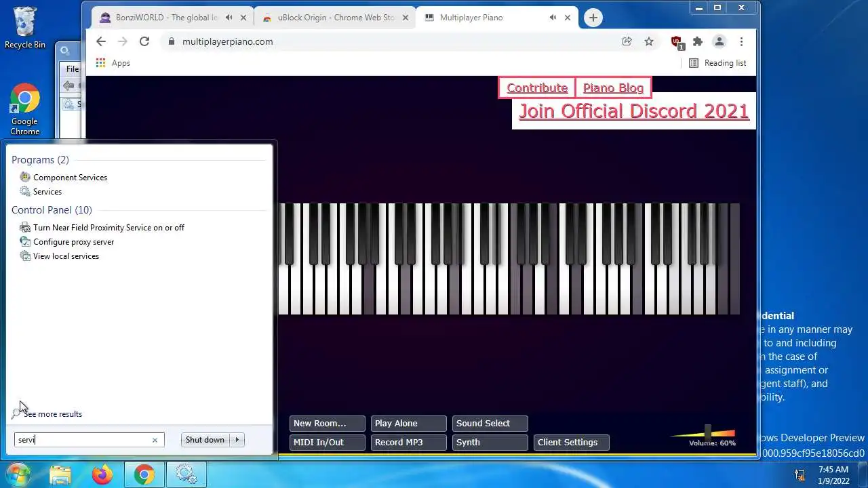Viewport: 868px width, 488px height.
Task: Reload the Multiplayer Piano page
Action: 144,41
